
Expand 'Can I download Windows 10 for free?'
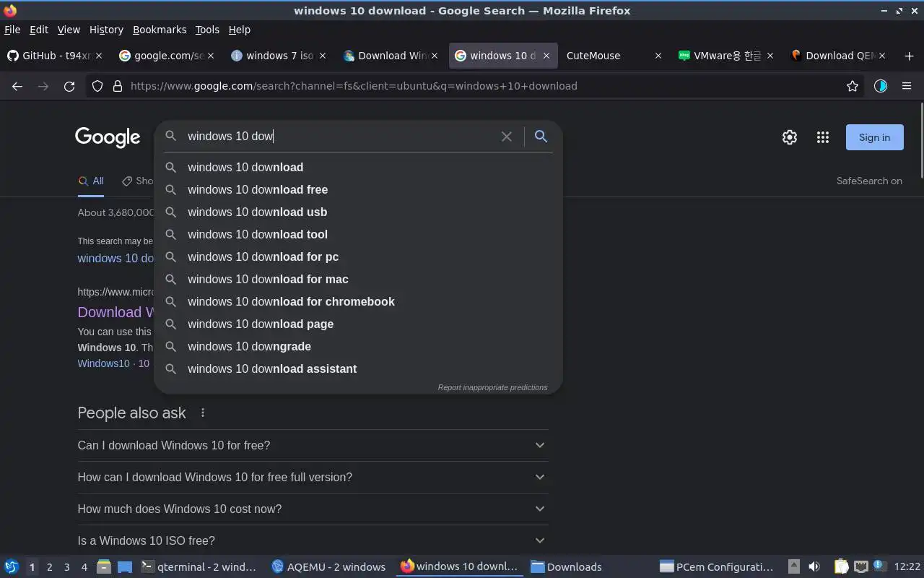coord(313,445)
